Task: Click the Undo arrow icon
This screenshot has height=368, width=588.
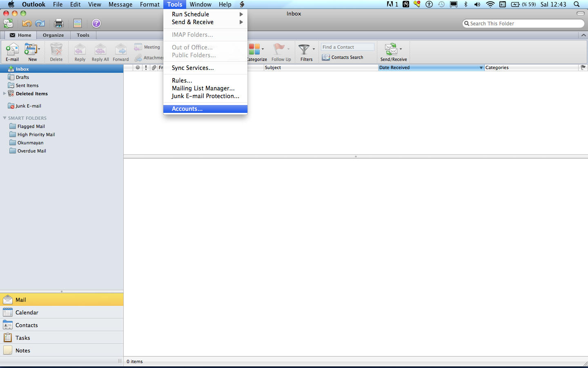Action: point(27,23)
